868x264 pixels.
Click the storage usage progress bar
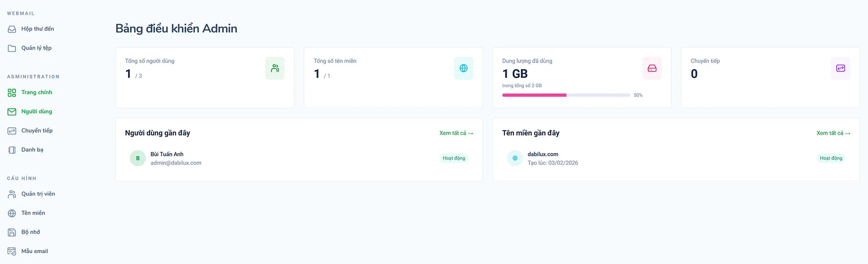566,95
